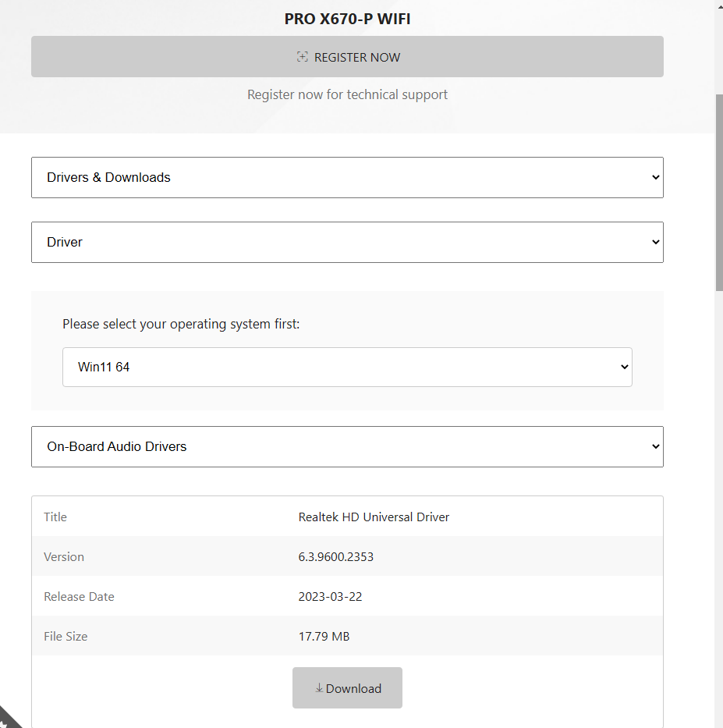Screen dimensions: 723x728
Task: Click the 'Please select your operating system first:' label
Action: tap(181, 324)
